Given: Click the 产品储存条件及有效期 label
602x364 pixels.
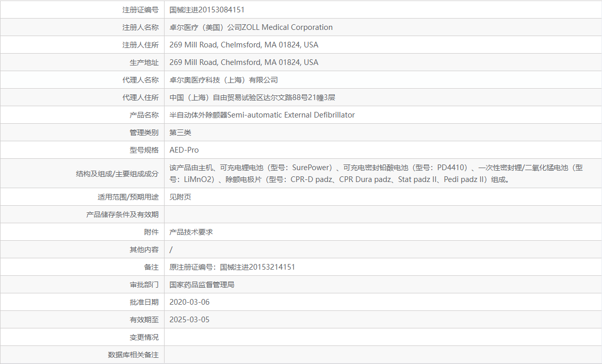Looking at the screenshot, I should (x=122, y=214).
